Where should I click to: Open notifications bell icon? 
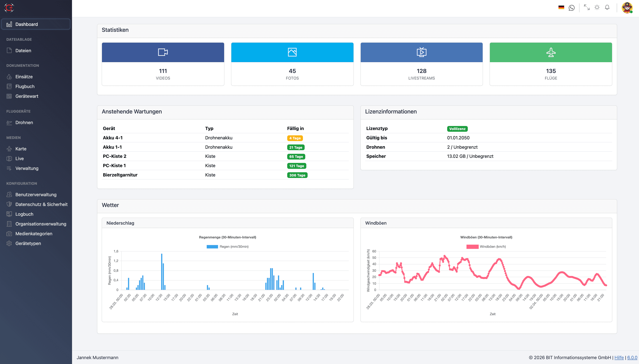607,7
